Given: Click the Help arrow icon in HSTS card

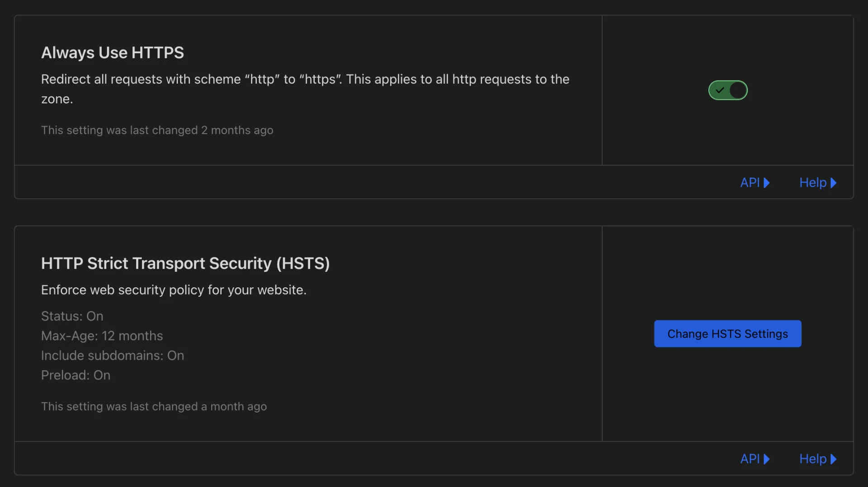Looking at the screenshot, I should pos(834,459).
